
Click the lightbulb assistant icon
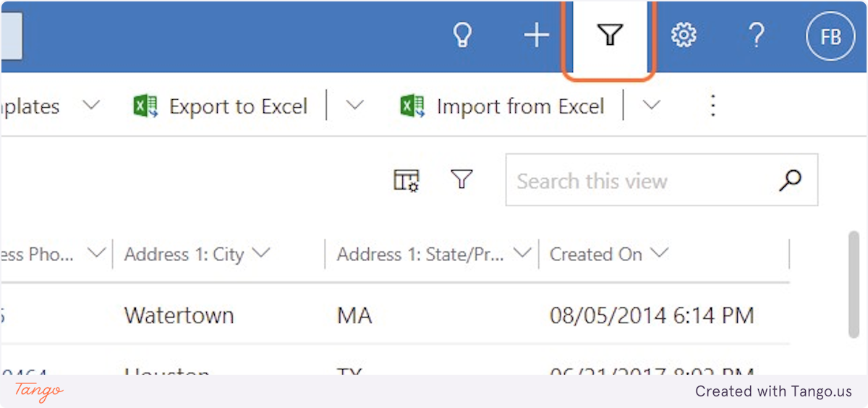[462, 35]
